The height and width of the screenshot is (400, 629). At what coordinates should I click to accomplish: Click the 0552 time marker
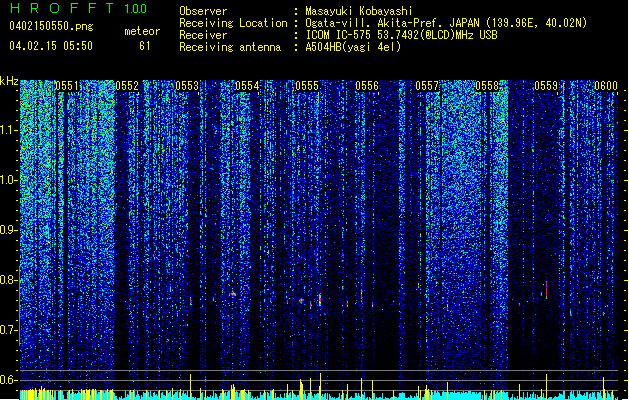[127, 86]
